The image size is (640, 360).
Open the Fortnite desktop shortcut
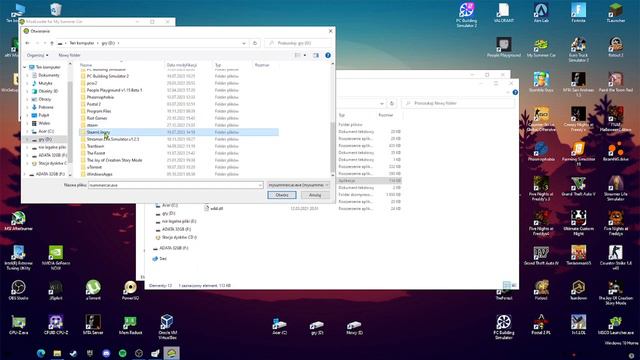click(578, 13)
